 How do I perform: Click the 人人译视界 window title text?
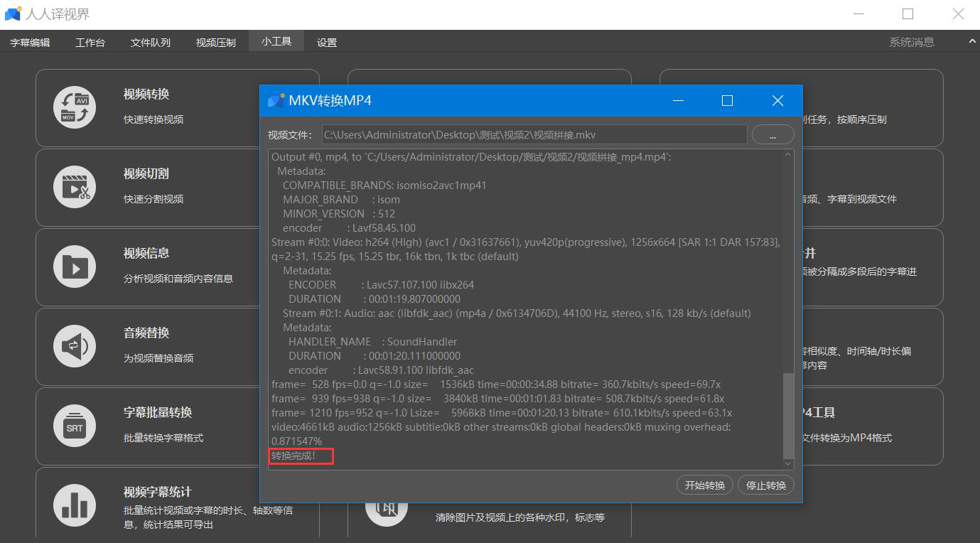[x=58, y=14]
